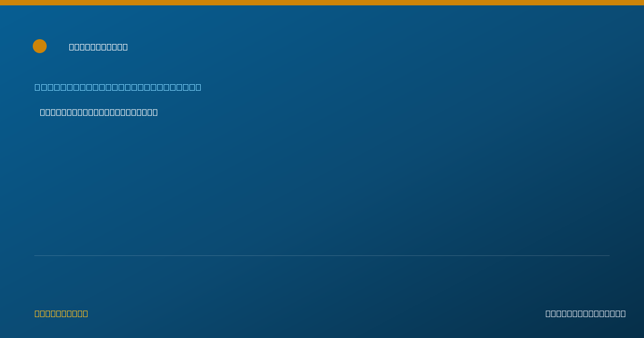Click the first character of the light blue headline
Image resolution: width=644 pixels, height=338 pixels.
(38, 87)
